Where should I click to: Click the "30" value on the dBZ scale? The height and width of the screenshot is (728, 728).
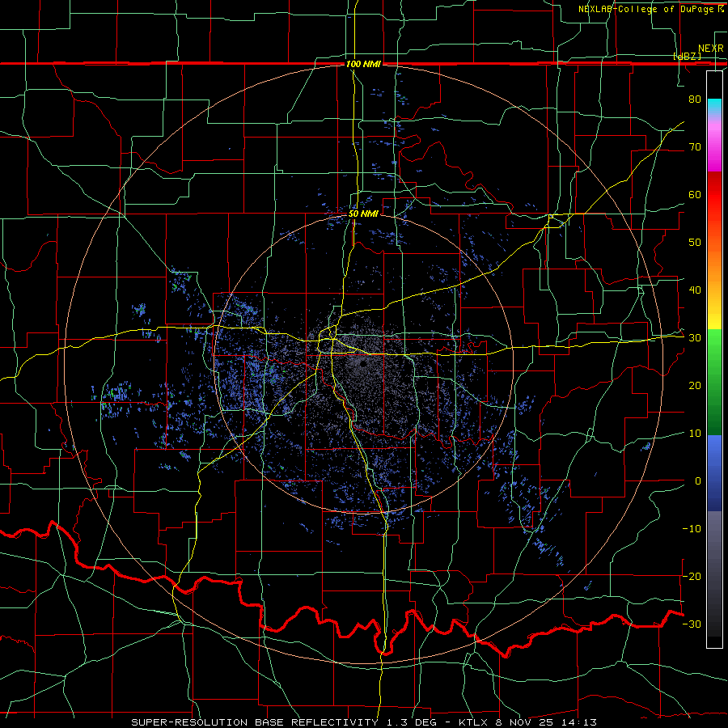[695, 338]
